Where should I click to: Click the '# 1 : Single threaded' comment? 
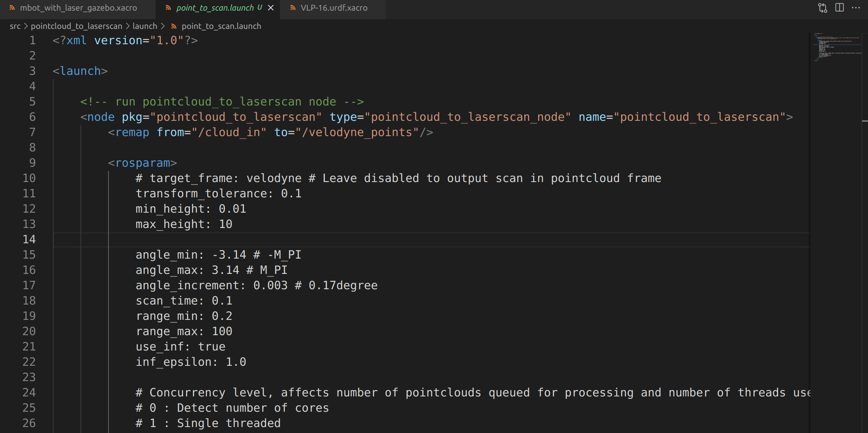click(x=208, y=423)
